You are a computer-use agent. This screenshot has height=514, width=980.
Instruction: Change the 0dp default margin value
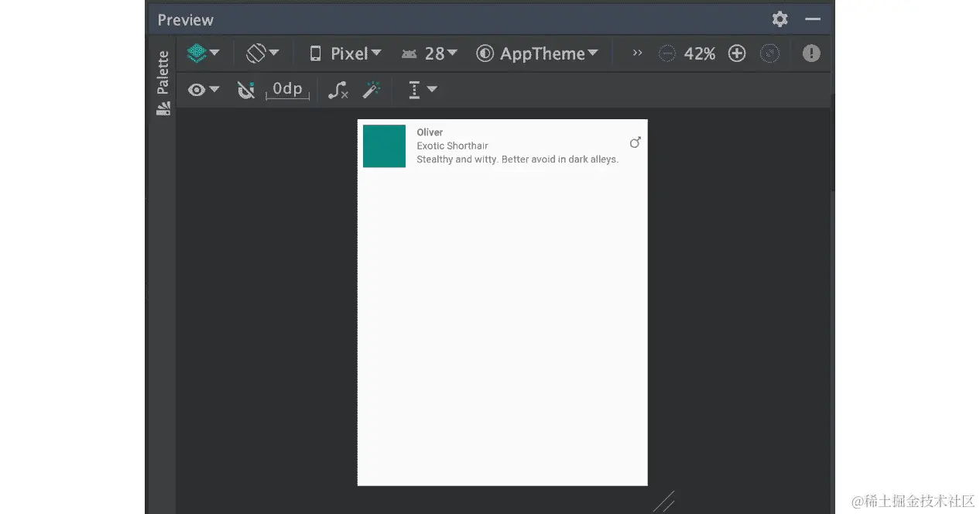(x=286, y=88)
